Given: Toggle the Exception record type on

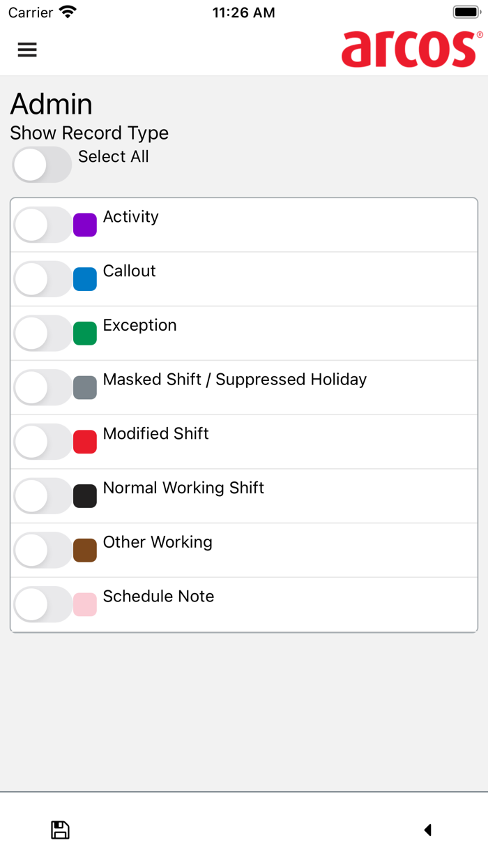Looking at the screenshot, I should click(42, 334).
